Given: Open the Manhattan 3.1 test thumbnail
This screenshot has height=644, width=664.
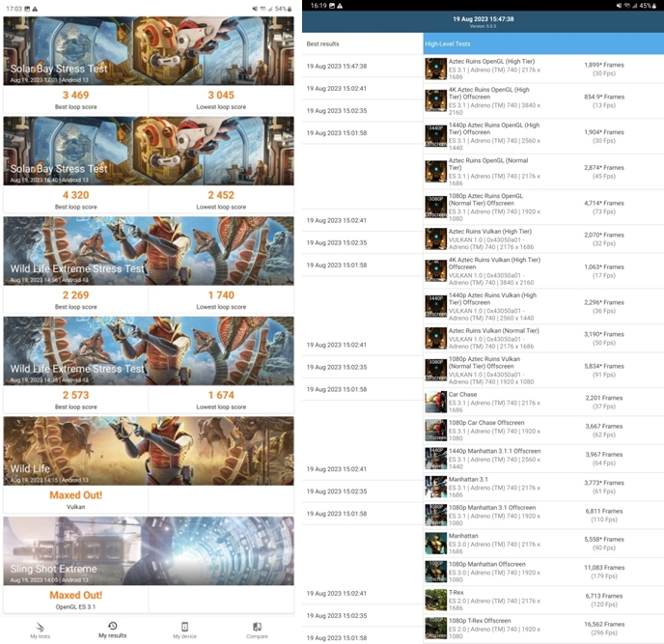Looking at the screenshot, I should (x=436, y=487).
